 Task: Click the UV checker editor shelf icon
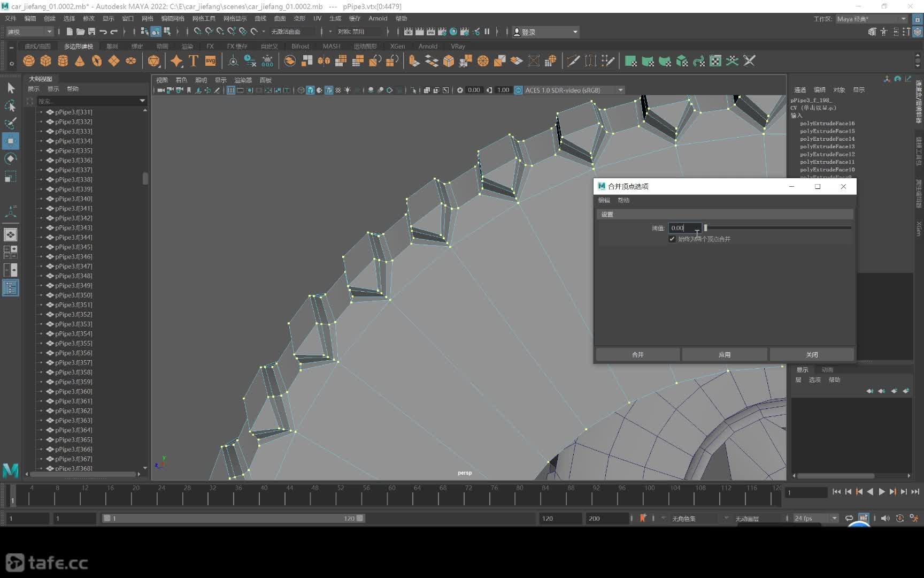(x=715, y=61)
